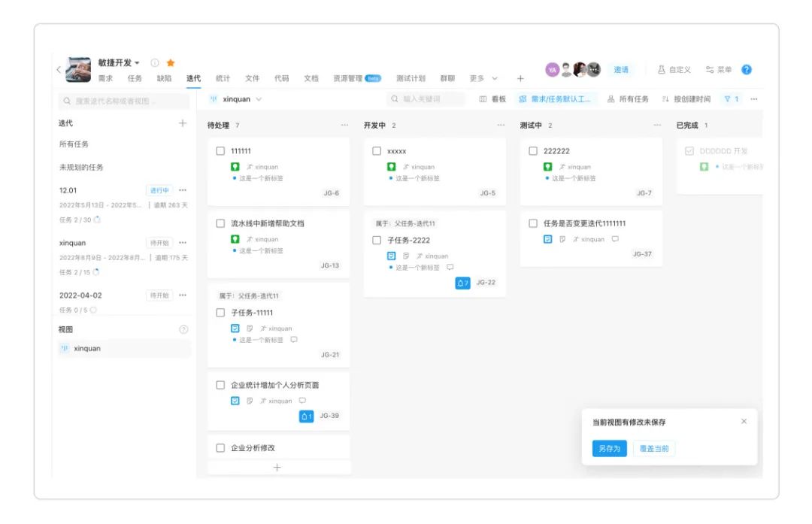Check the checkbox for task 111111
This screenshot has height=524, width=812.
(x=220, y=151)
